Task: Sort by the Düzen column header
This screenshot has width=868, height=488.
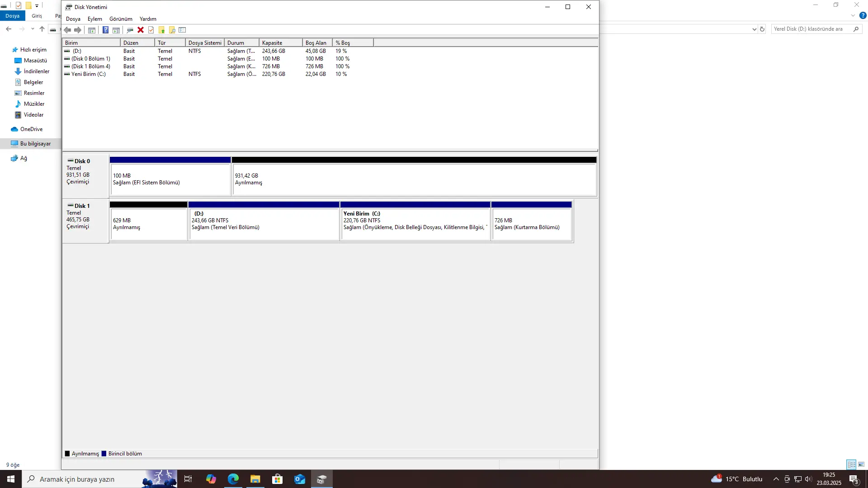Action: [138, 42]
